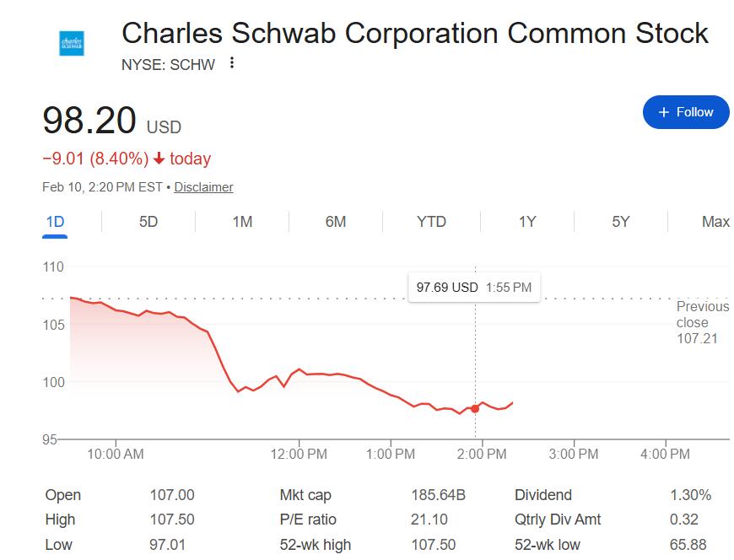Switch to the 5D chart range
This screenshot has width=734, height=560.
148,222
